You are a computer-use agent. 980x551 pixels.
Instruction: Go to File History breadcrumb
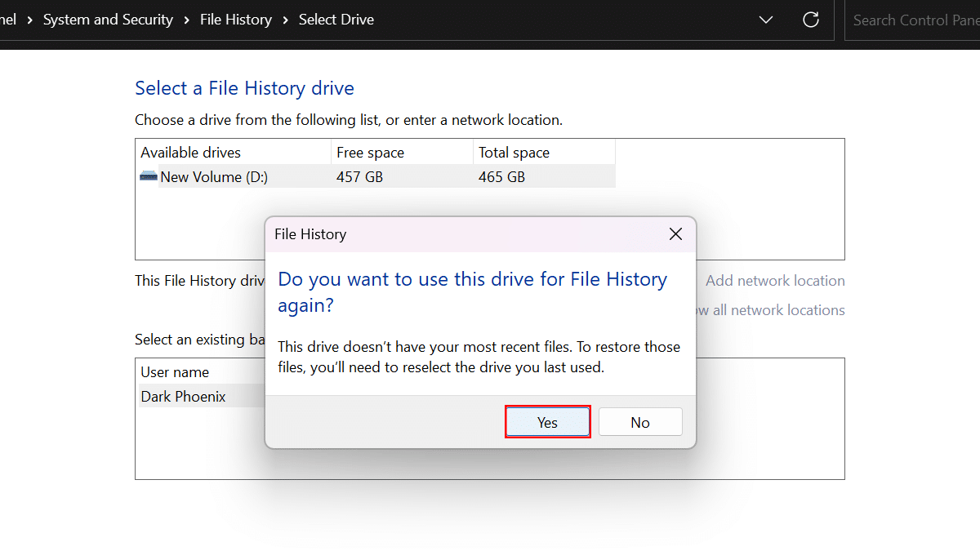pos(235,20)
